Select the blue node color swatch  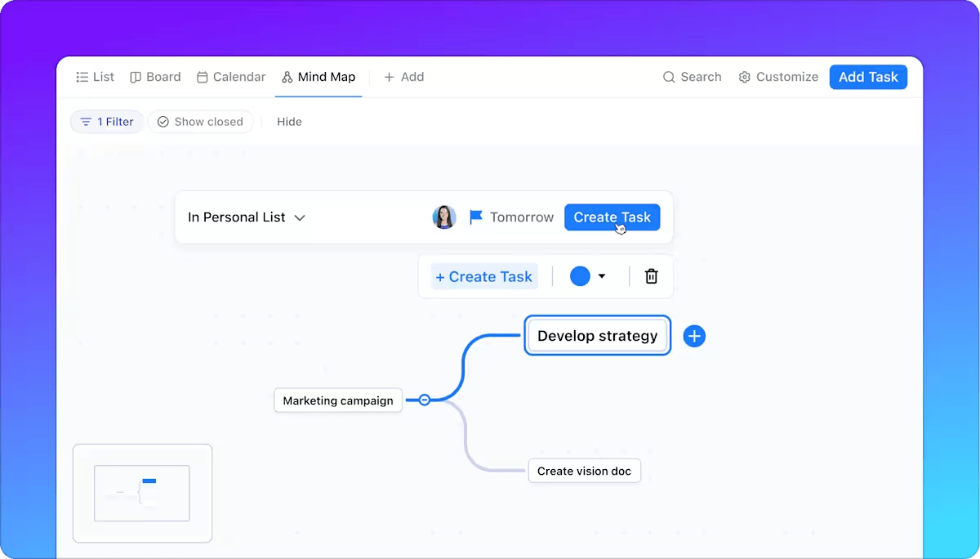pos(580,276)
